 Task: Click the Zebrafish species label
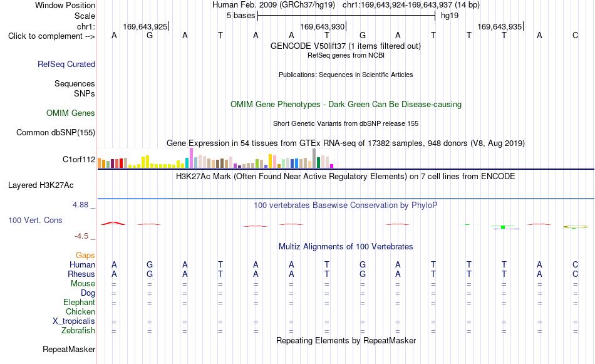(x=78, y=331)
